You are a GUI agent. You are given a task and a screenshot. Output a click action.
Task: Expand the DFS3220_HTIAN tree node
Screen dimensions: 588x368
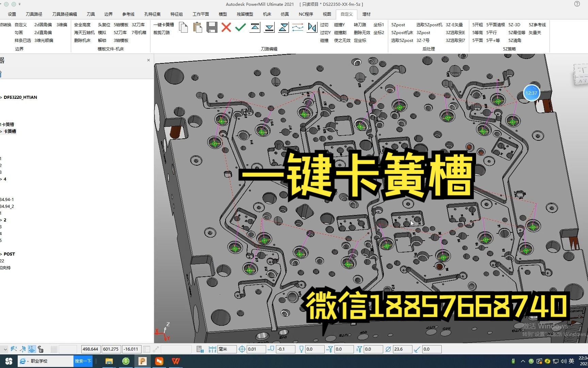2,97
